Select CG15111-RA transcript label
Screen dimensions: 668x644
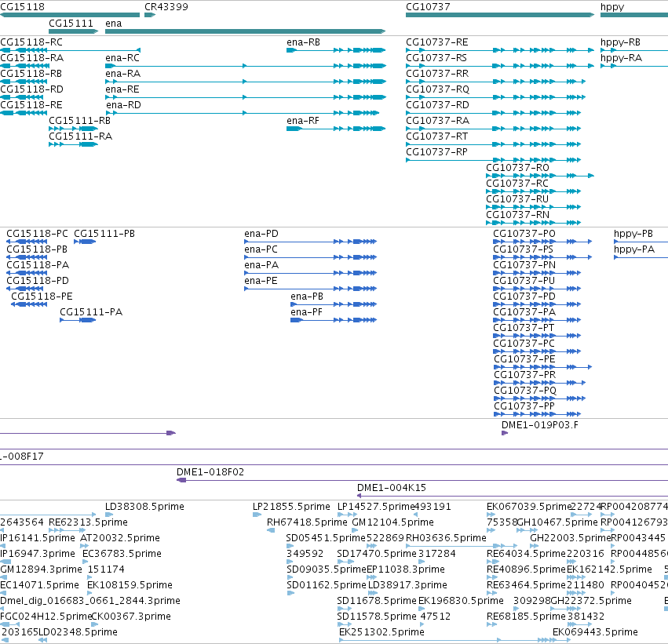[81, 136]
